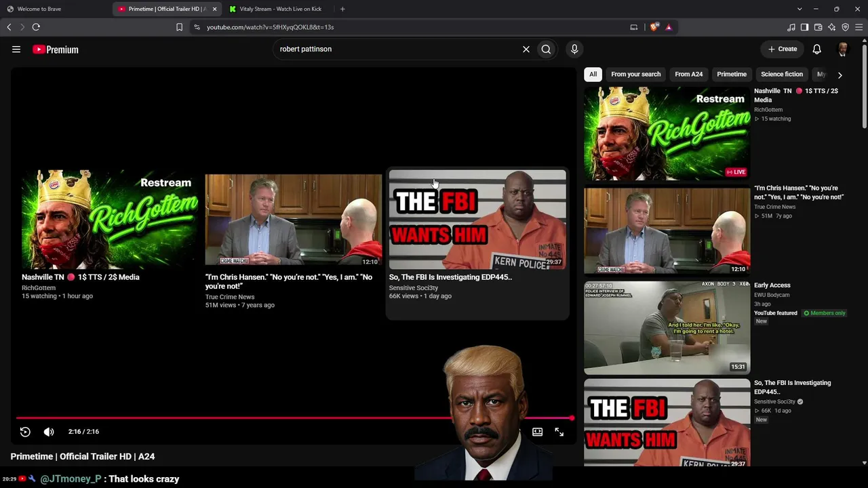This screenshot has width=868, height=488.
Task: Show more filter chips with right arrow
Action: [x=840, y=75]
